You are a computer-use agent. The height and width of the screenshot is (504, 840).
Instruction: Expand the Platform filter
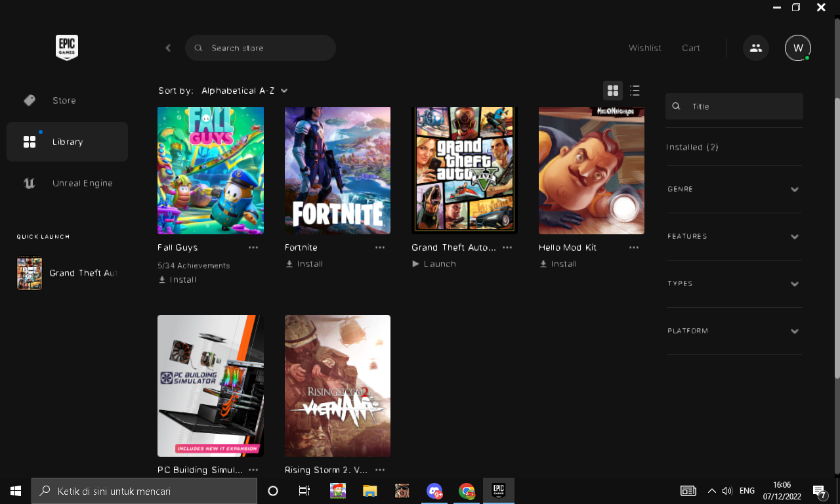coord(734,331)
